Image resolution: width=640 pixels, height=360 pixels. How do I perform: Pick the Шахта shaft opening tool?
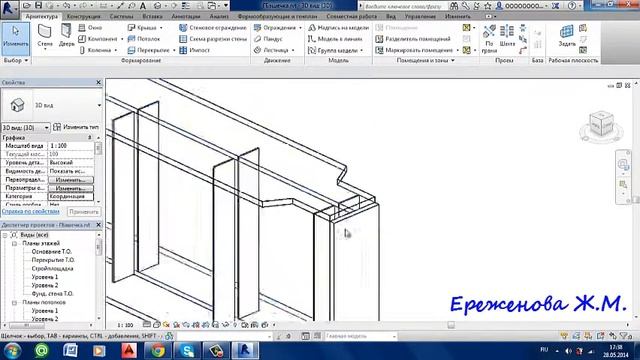[x=507, y=36]
